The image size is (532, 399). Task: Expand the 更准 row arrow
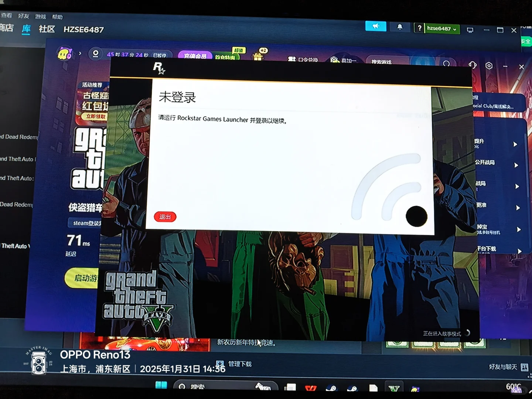(x=518, y=208)
